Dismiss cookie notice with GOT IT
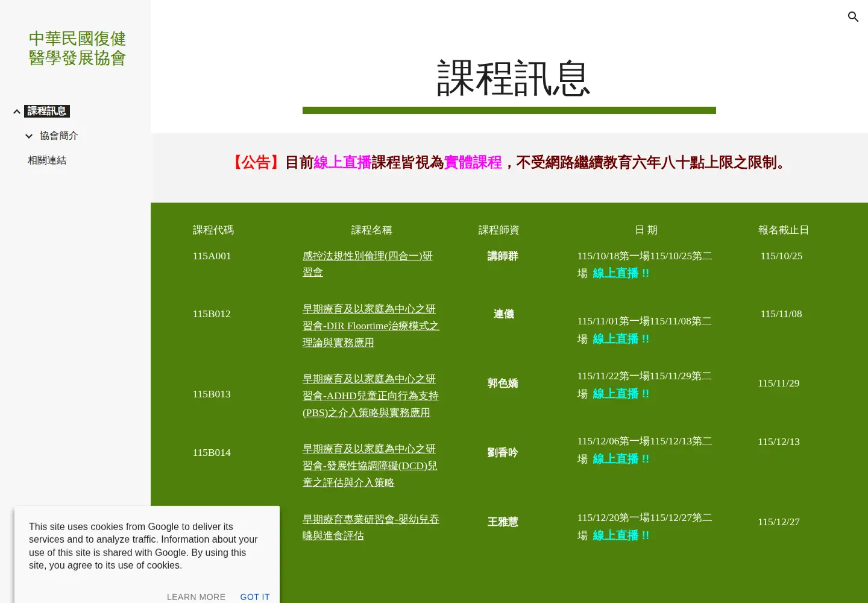 [x=255, y=597]
